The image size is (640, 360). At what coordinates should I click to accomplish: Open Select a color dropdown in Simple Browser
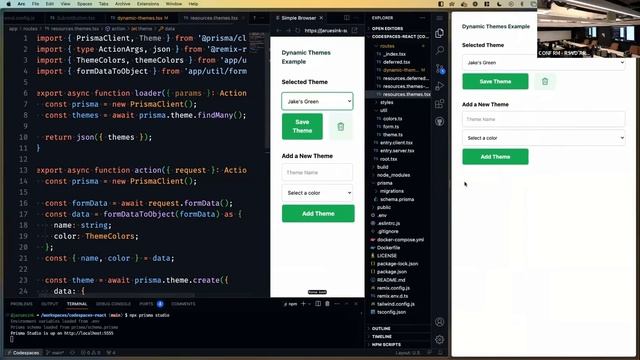pyautogui.click(x=317, y=193)
